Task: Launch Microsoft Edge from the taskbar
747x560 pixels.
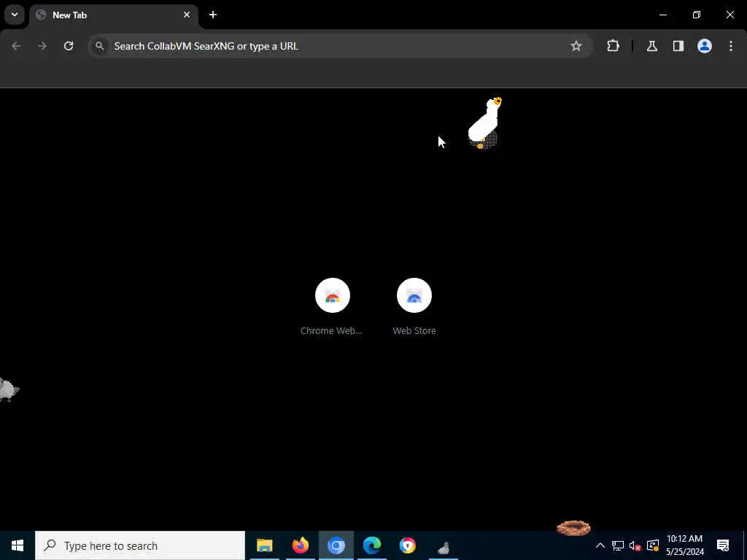Action: [x=372, y=545]
